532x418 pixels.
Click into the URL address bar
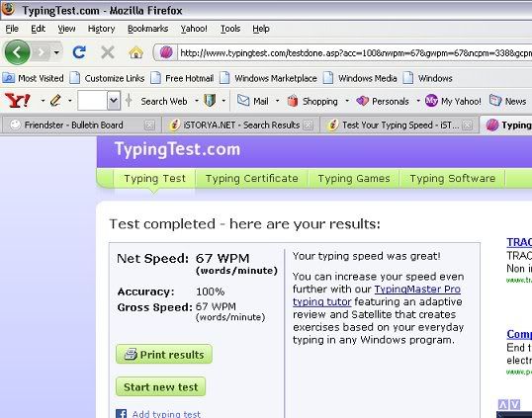pos(355,53)
